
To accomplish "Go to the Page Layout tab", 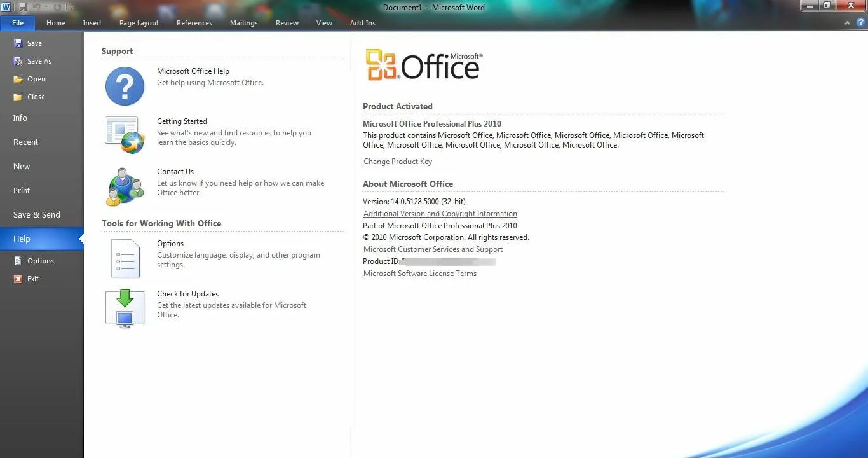I will [x=139, y=23].
